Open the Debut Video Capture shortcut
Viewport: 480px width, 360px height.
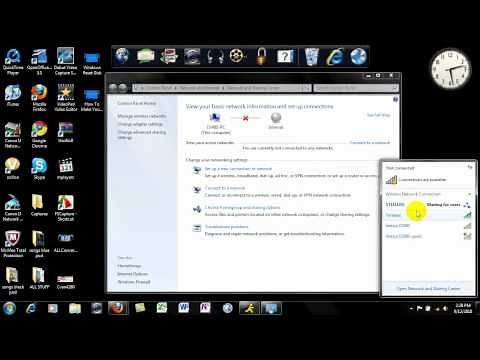pyautogui.click(x=66, y=61)
